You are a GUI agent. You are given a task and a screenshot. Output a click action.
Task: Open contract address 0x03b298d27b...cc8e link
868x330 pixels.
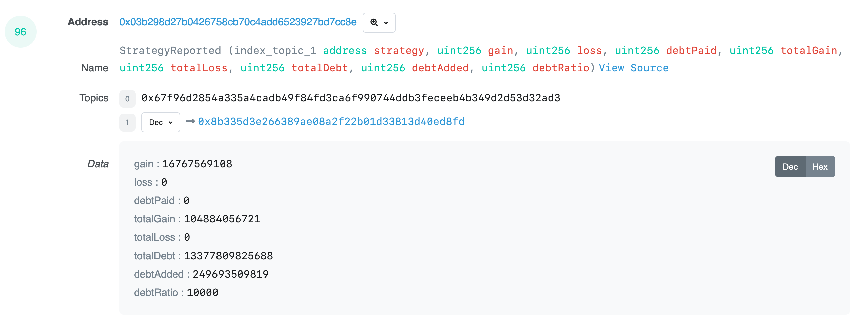[x=238, y=22]
